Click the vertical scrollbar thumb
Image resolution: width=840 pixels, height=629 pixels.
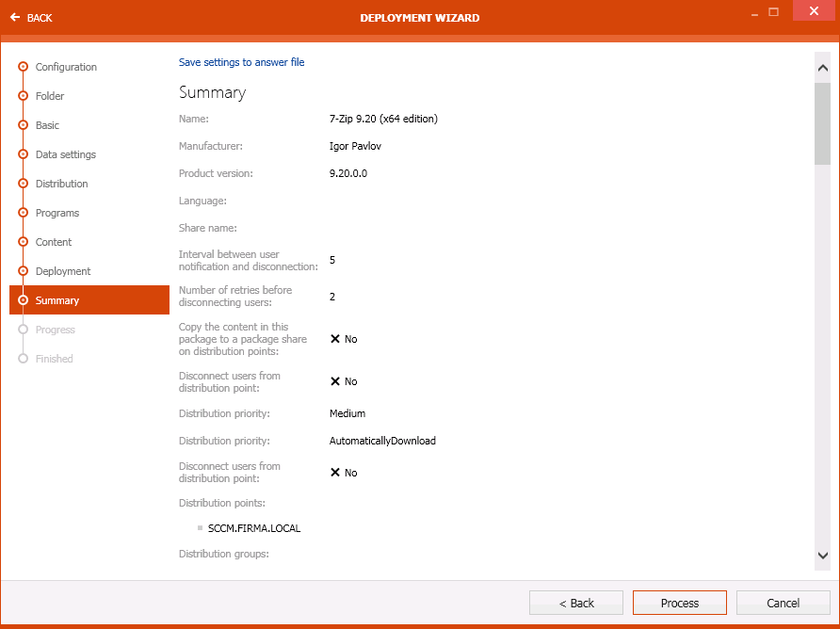click(822, 123)
